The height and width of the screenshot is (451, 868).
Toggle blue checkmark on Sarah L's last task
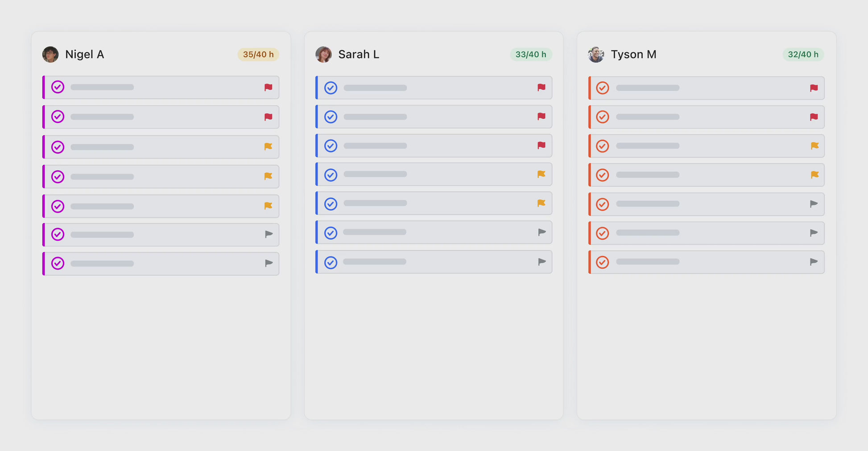(331, 263)
